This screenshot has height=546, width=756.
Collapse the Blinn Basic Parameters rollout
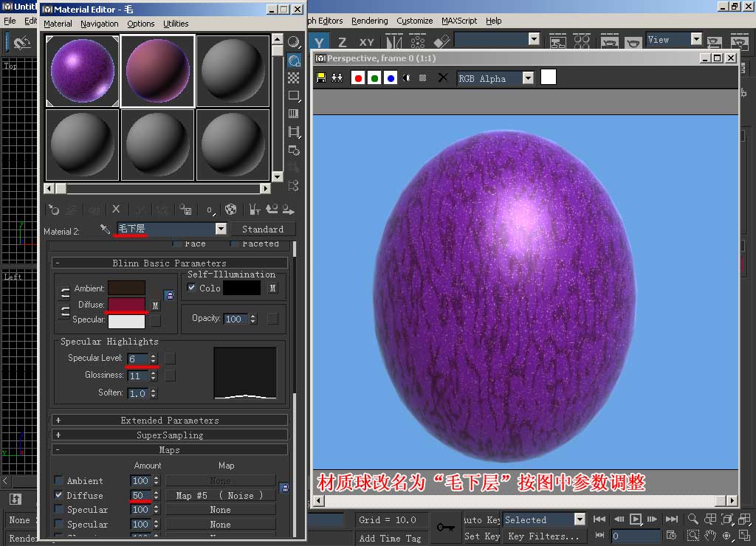tap(170, 263)
